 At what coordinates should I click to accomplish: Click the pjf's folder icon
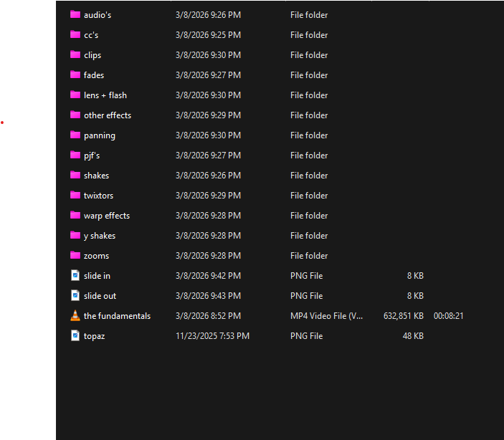tap(75, 155)
